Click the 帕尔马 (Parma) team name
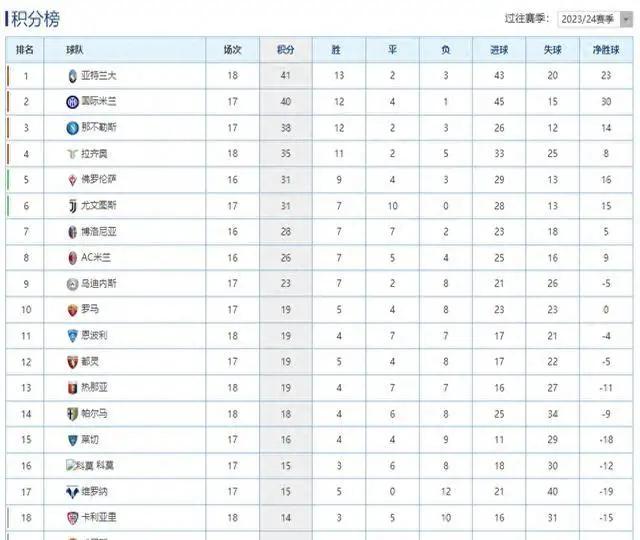This screenshot has height=540, width=640. [x=95, y=414]
